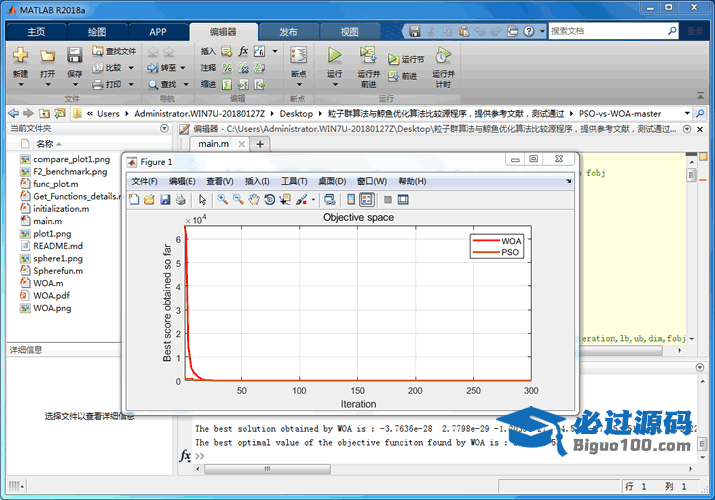This screenshot has height=500, width=715.
Task: Click the comment percent icon
Action: pos(227,68)
